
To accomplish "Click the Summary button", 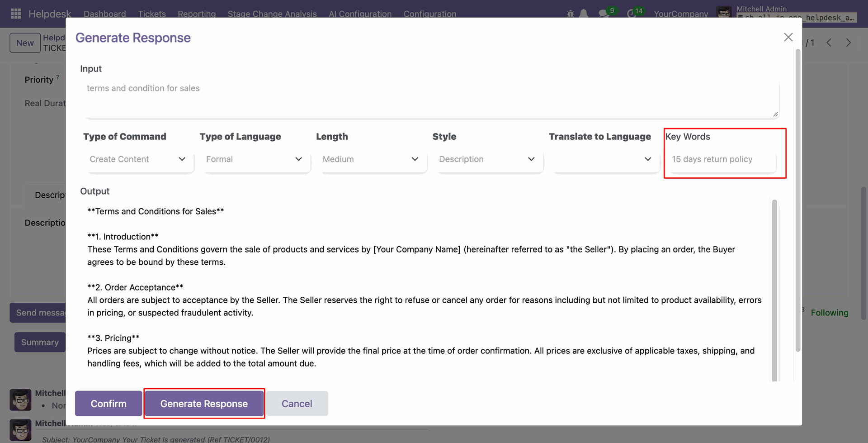I will (40, 342).
